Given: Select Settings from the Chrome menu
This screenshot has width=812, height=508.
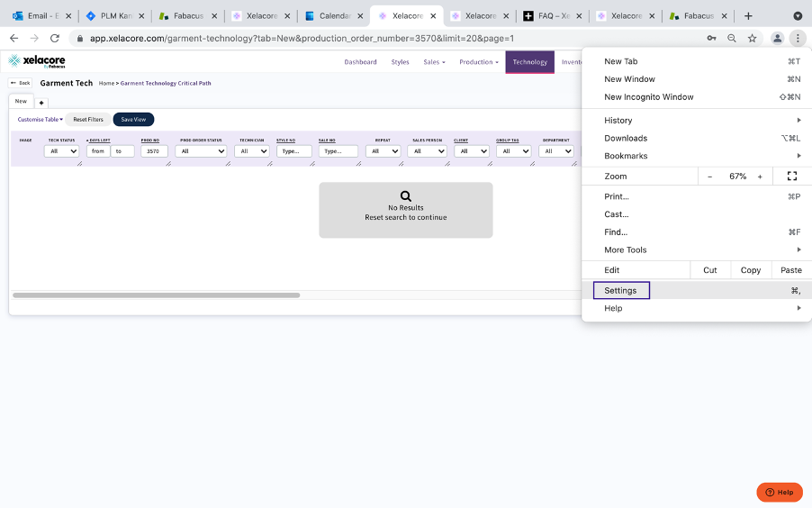Looking at the screenshot, I should (621, 290).
